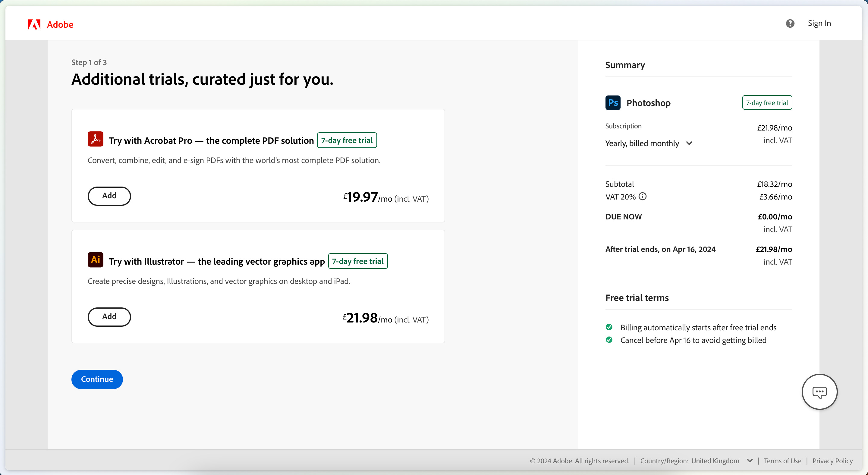Click the Adobe logo in the header
The image size is (868, 475).
[34, 24]
